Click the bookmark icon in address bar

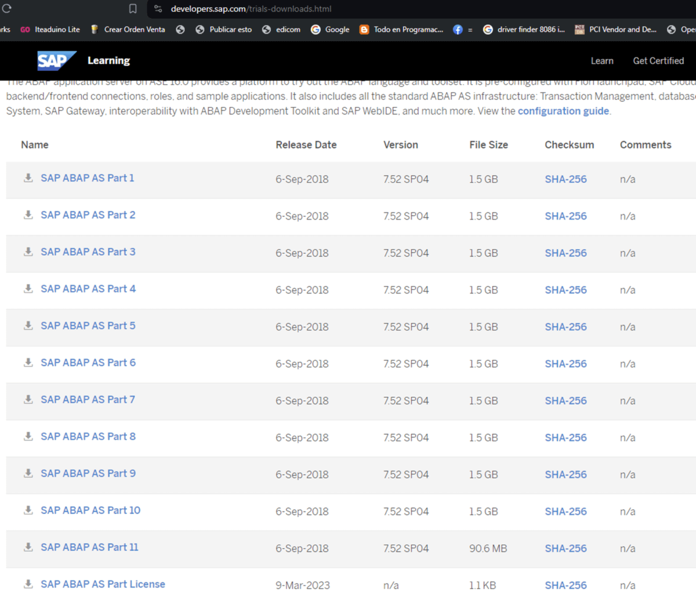pyautogui.click(x=133, y=9)
